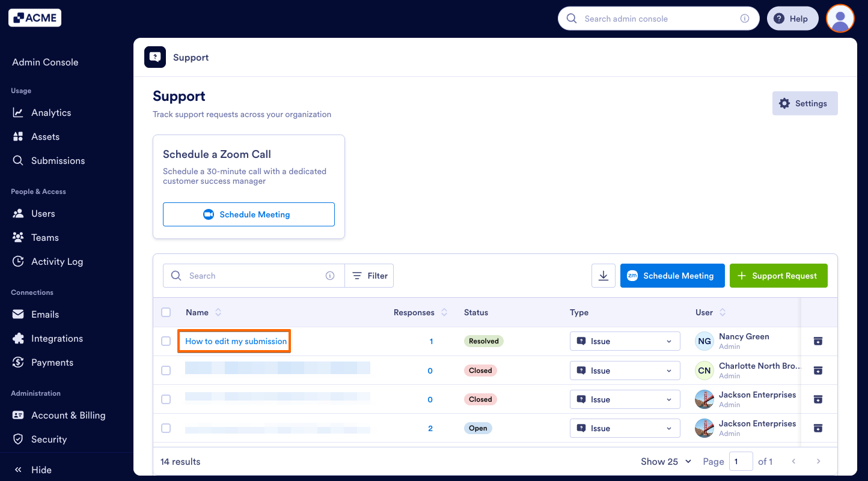This screenshot has height=481, width=868.
Task: Archive Nancy Green's support request
Action: click(x=818, y=341)
